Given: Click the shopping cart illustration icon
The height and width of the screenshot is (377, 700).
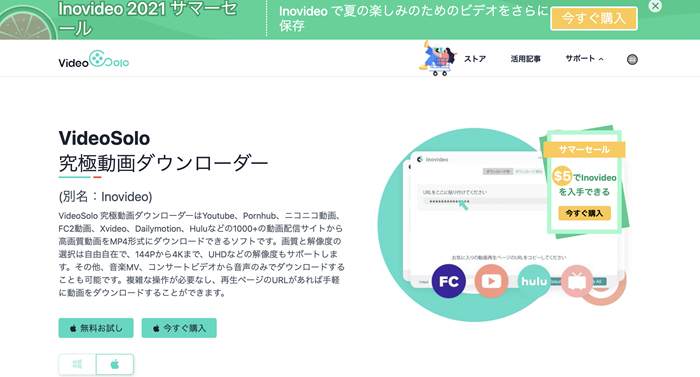Looking at the screenshot, I should click(x=438, y=59).
